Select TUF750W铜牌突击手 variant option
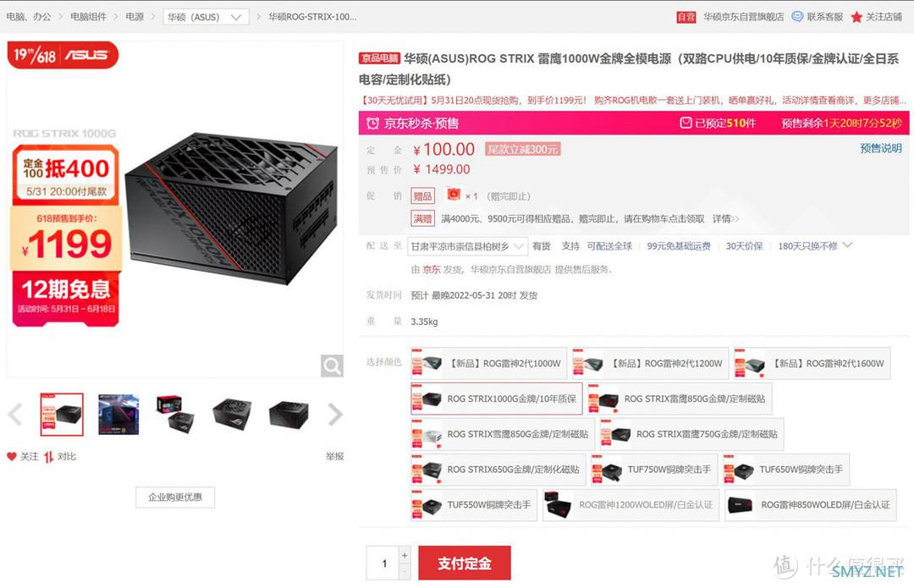The height and width of the screenshot is (588, 914). [654, 470]
